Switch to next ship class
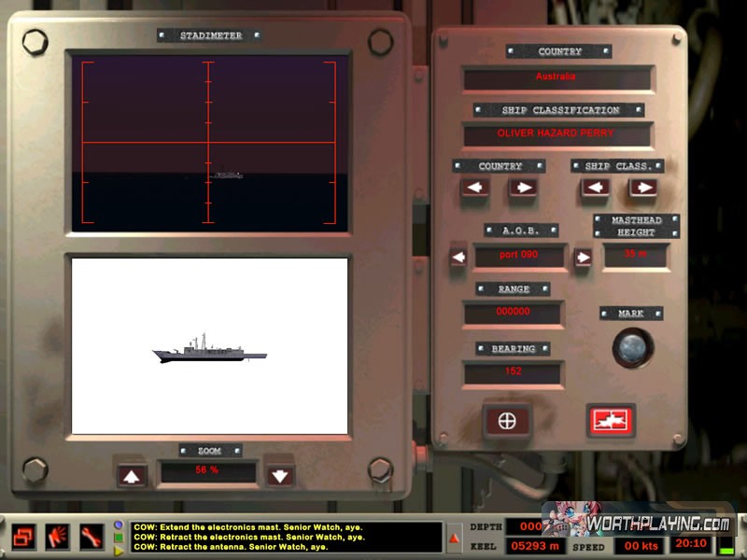This screenshot has height=560, width=747. pos(642,188)
